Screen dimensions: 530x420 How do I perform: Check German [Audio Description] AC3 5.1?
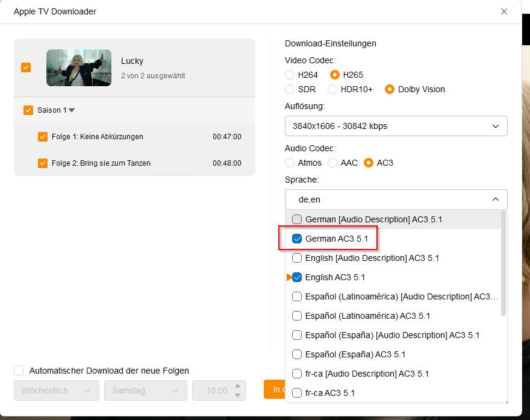pos(297,219)
